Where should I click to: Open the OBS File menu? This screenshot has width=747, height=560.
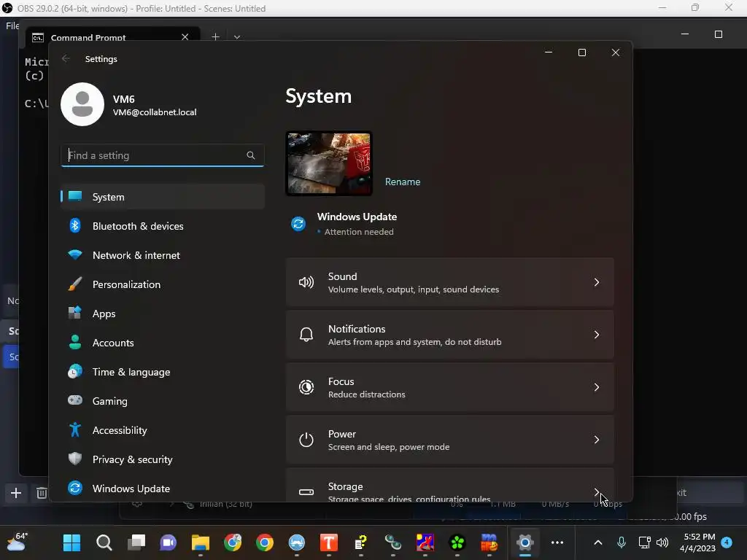pos(12,26)
